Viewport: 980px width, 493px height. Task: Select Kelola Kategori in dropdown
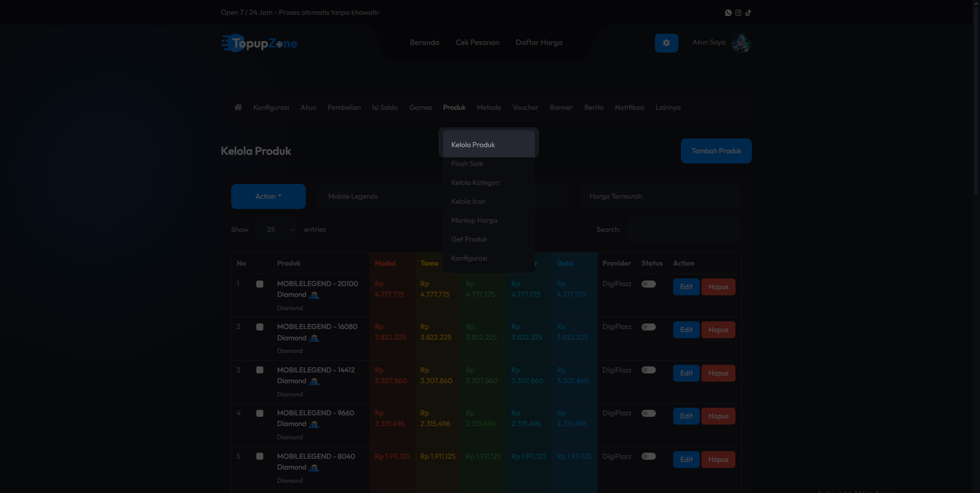(x=489, y=182)
